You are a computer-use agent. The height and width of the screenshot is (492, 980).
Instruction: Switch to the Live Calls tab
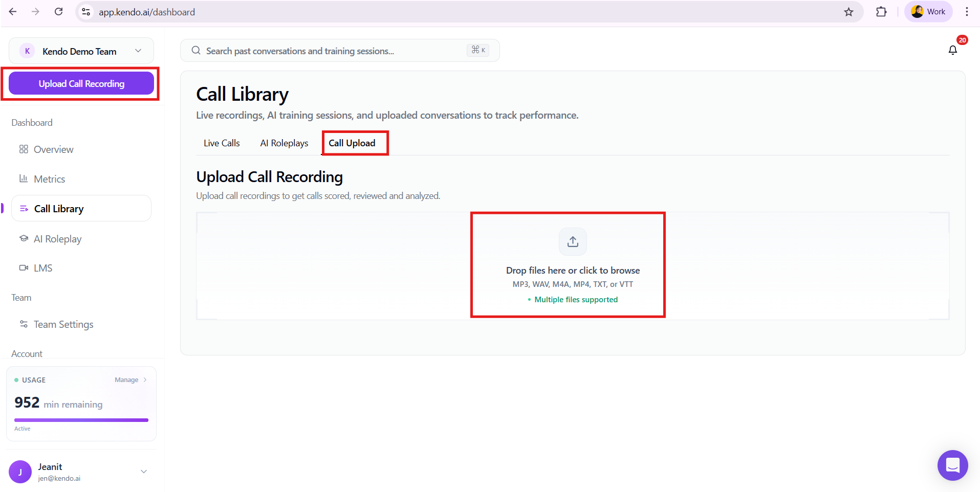pos(222,143)
